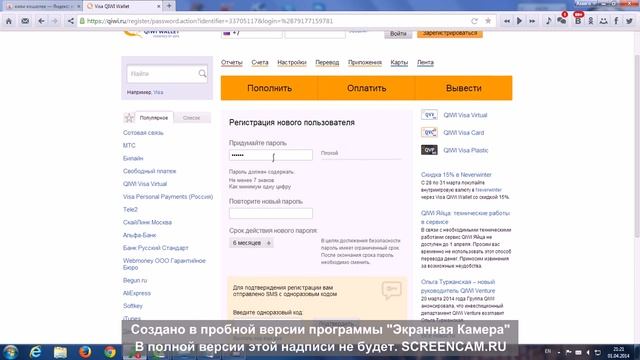This screenshot has height=360, width=640.
Task: Click the Зарегистрироваться button
Action: point(450,33)
